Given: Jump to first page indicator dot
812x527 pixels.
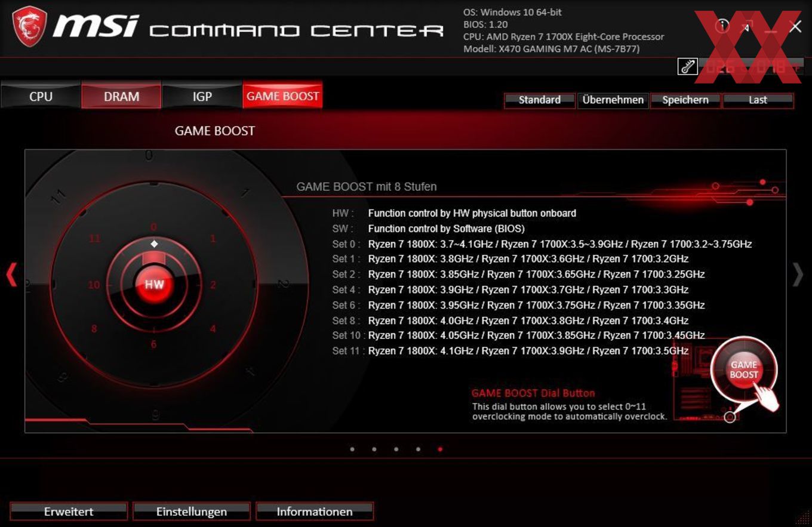Looking at the screenshot, I should [352, 449].
